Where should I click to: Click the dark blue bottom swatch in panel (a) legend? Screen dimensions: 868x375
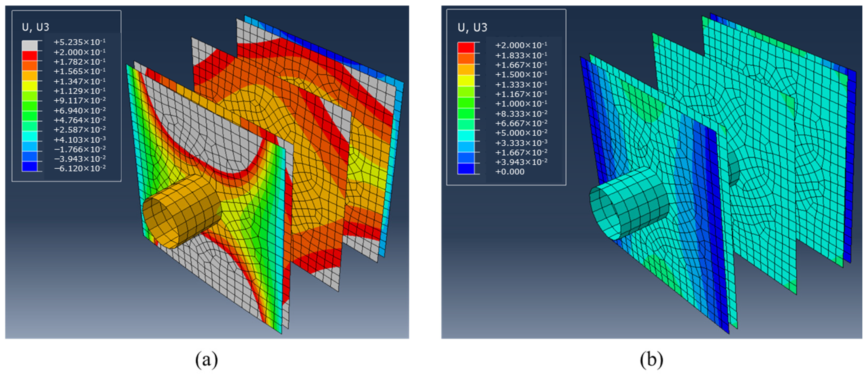pos(30,167)
